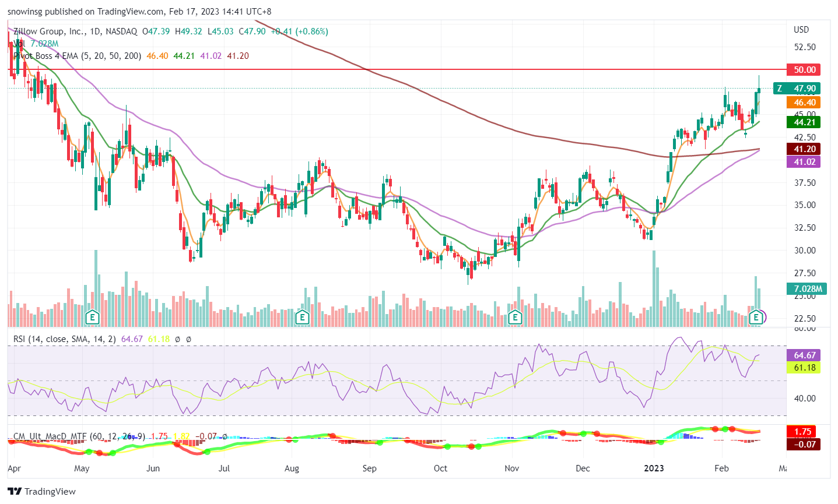
Task: Select the red 1.75 MACD axis label
Action: coord(802,432)
